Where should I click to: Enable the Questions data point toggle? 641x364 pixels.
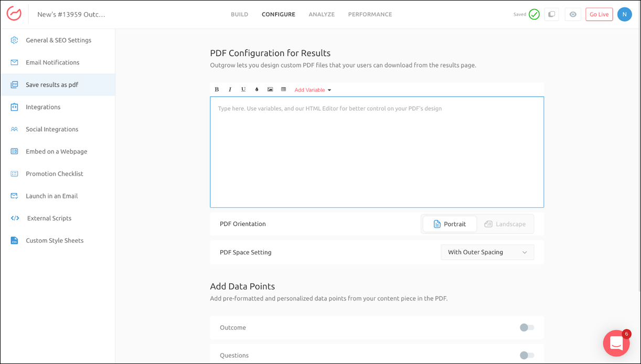(527, 355)
